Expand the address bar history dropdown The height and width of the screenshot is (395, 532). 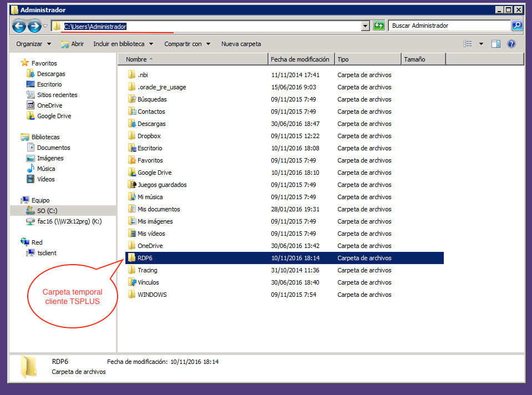[365, 26]
